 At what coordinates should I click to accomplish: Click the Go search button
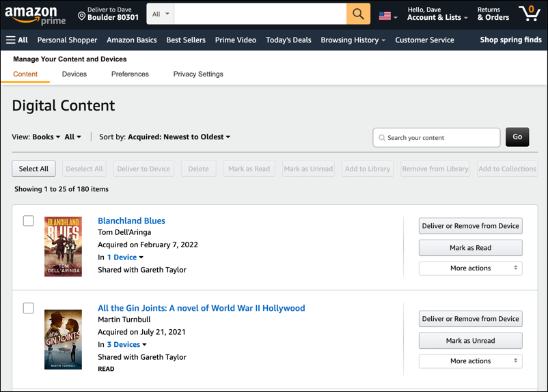click(517, 137)
